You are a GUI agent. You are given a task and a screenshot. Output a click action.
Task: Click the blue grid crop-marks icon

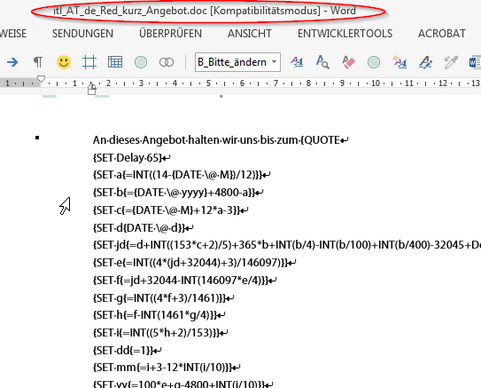(x=89, y=62)
